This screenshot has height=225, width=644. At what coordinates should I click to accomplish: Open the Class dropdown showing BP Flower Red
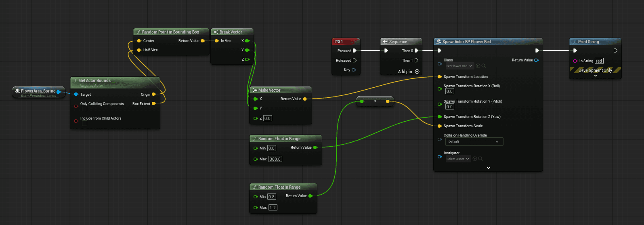459,66
